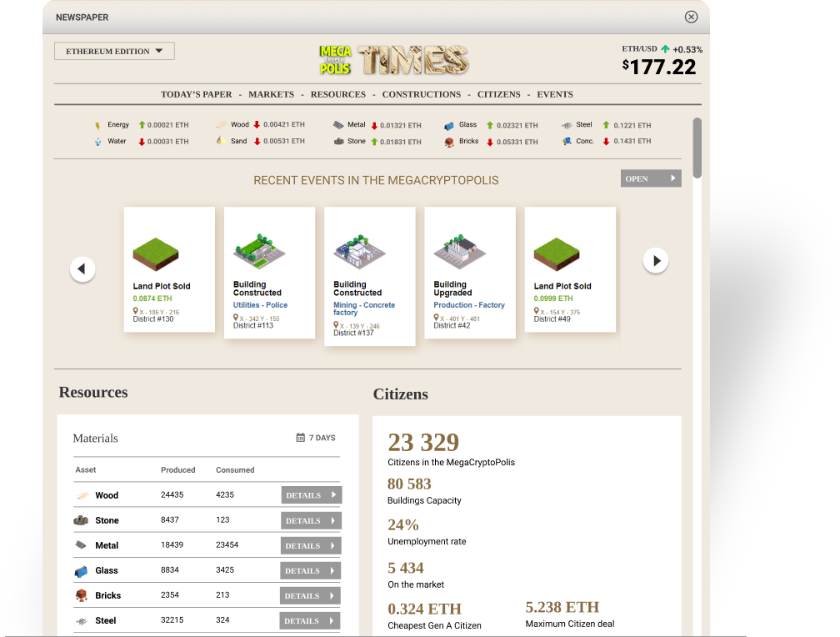Click the Steel ticker icon
The width and height of the screenshot is (840, 637).
click(567, 125)
